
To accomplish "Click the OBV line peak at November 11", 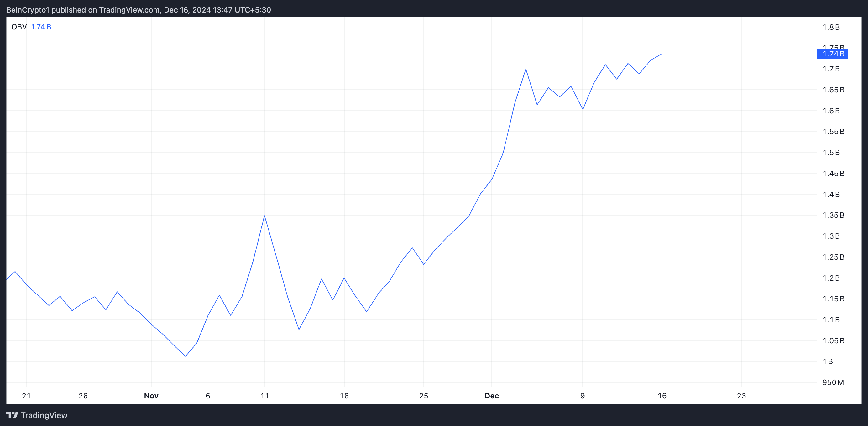I will pos(264,216).
